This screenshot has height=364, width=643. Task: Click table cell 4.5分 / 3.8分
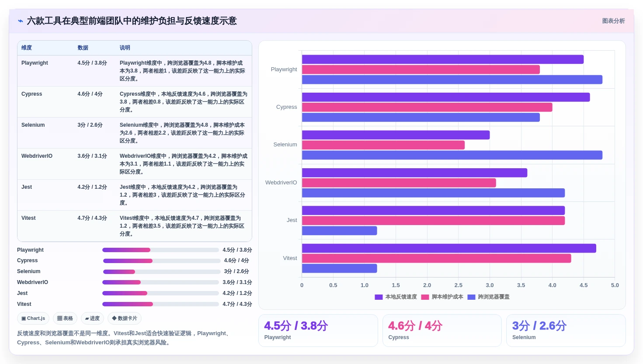pyautogui.click(x=92, y=63)
